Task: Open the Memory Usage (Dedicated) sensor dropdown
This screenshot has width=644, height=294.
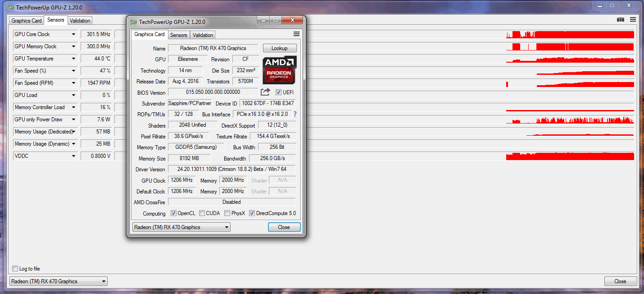Action: click(x=73, y=132)
